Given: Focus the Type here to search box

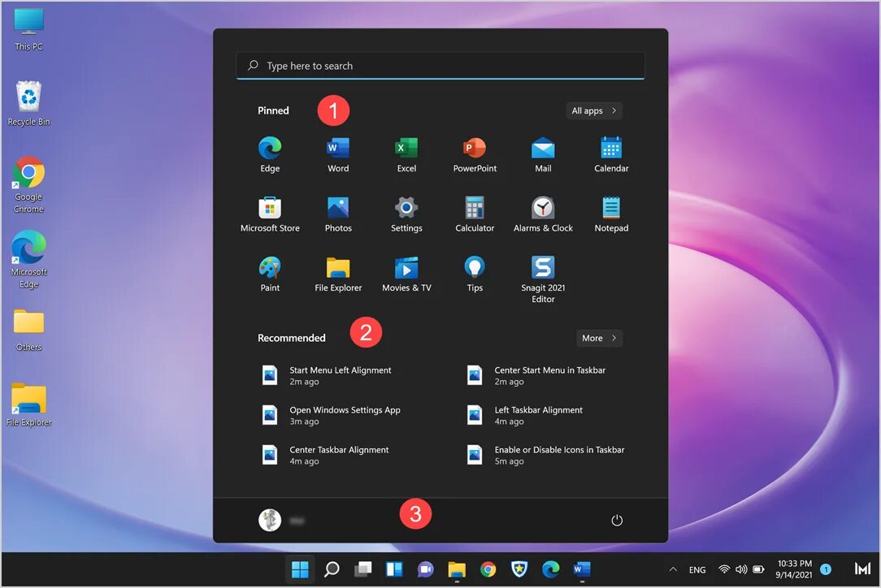Looking at the screenshot, I should click(440, 66).
